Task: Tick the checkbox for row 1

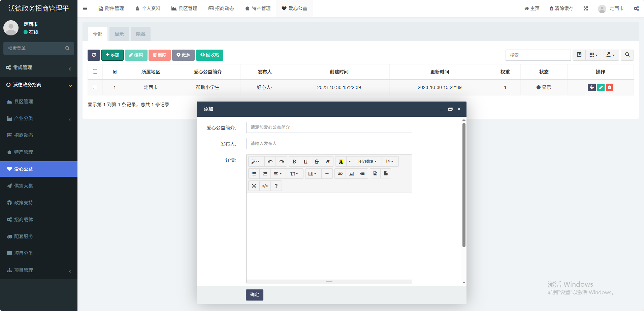Action: click(95, 87)
